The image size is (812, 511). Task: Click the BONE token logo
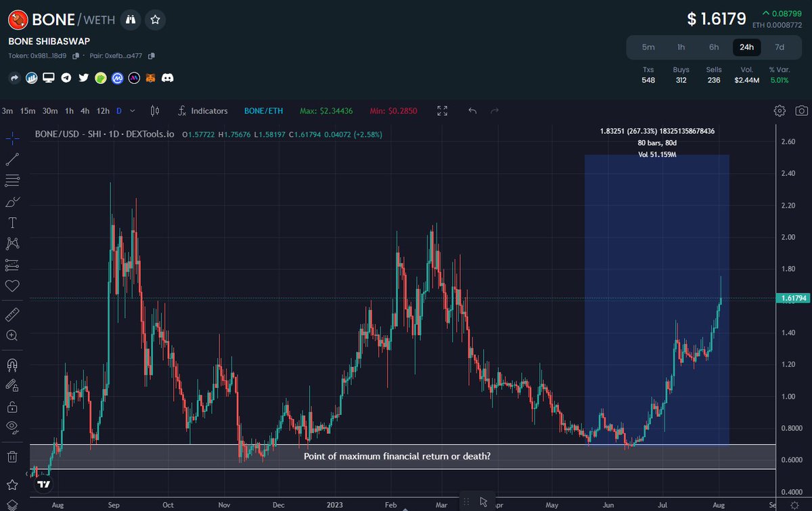[x=19, y=20]
